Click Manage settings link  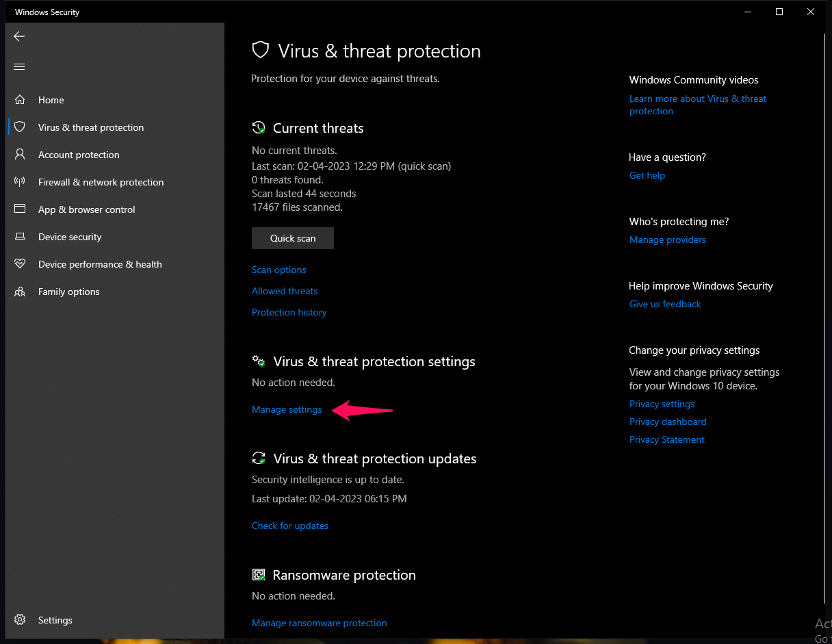(x=287, y=409)
